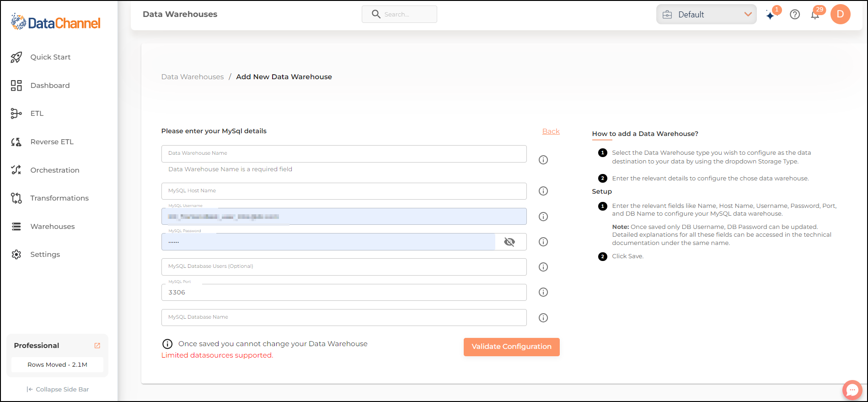Click the Transformations icon
Screen dimensions: 868x402
click(16, 198)
